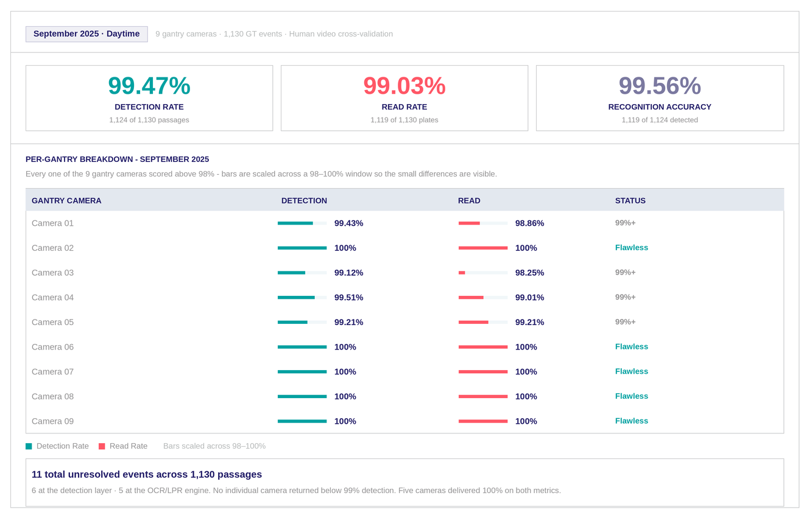Click Camera 06's red read bar

coord(483,347)
